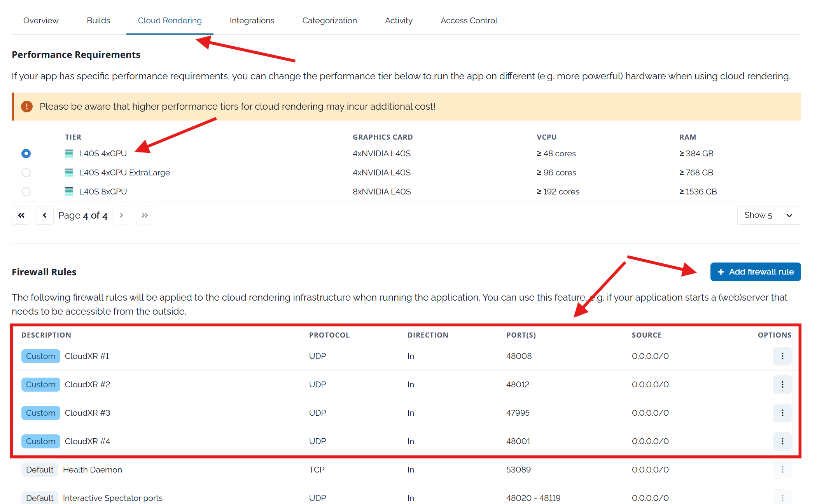Screen dimensions: 824x504
Task: Open options menu for CloudXR #3 rule
Action: pos(782,413)
